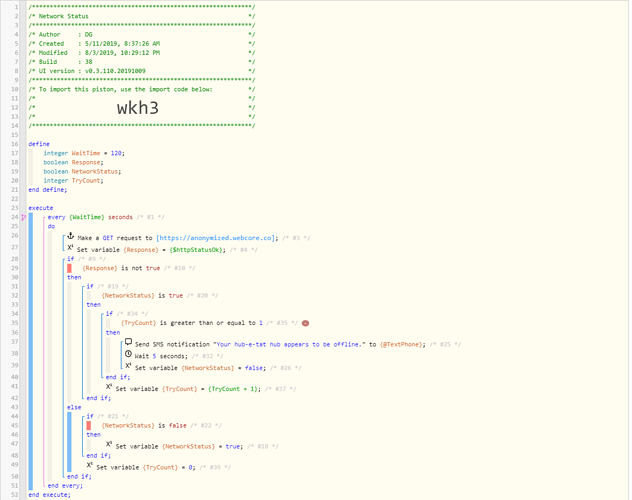
Task: Click the anchor icon beside the GET request
Action: click(71, 236)
